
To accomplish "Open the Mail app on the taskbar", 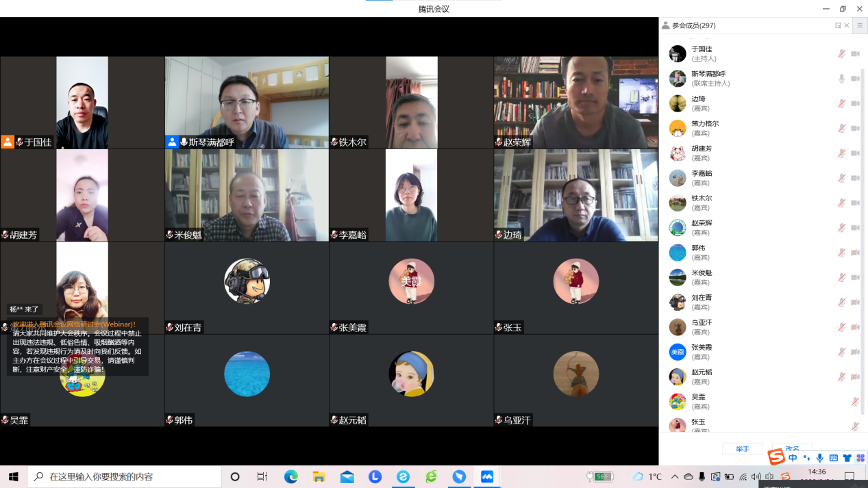I will (347, 476).
